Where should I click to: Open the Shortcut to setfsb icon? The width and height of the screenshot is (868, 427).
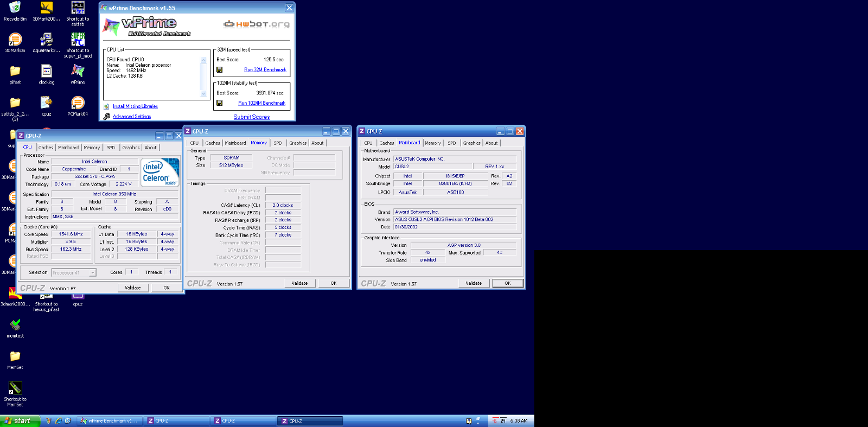tap(78, 14)
